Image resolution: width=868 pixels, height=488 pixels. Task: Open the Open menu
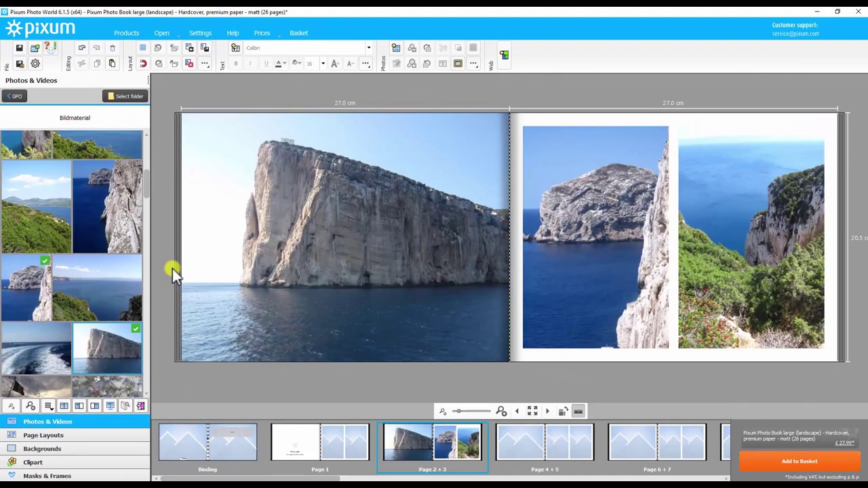pyautogui.click(x=161, y=33)
